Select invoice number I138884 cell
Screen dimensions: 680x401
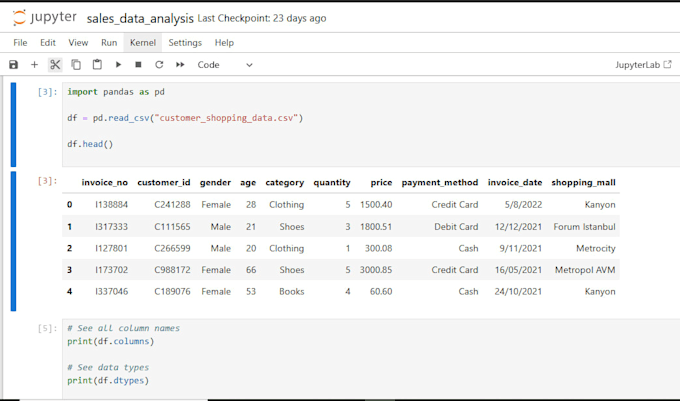point(111,205)
